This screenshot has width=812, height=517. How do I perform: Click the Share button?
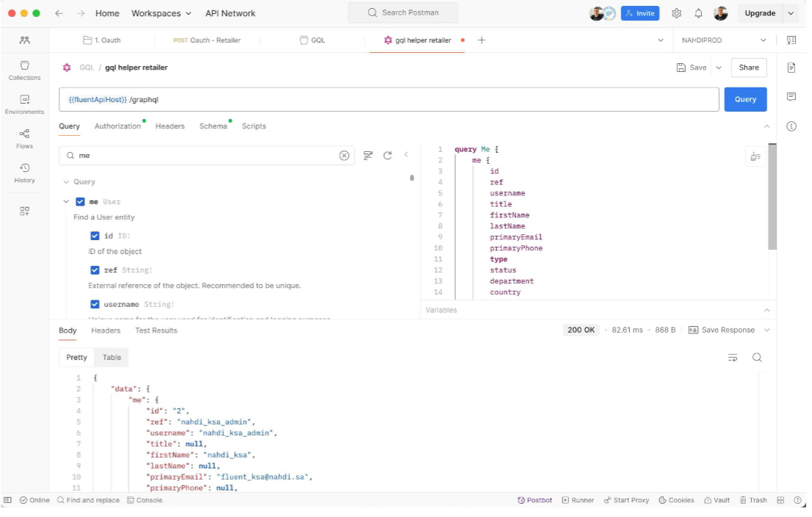coord(749,68)
